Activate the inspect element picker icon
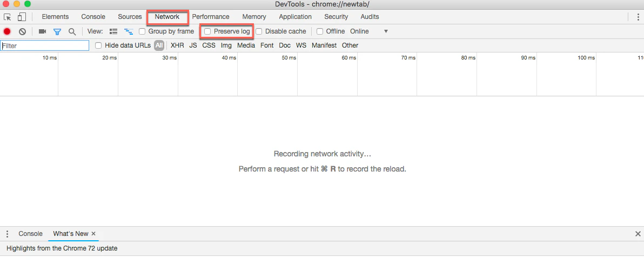The height and width of the screenshot is (263, 644). 8,17
